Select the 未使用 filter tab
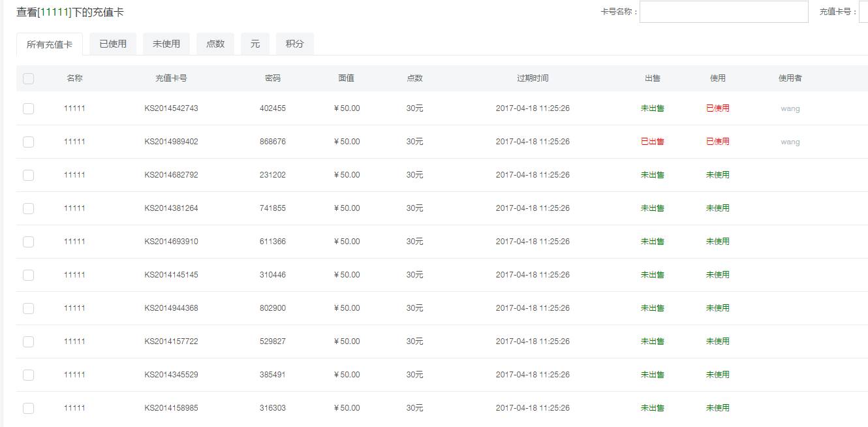 click(x=166, y=44)
